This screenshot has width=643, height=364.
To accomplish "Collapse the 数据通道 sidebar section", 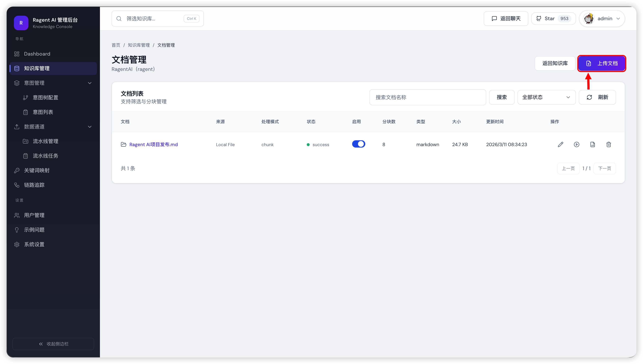I will pyautogui.click(x=90, y=127).
